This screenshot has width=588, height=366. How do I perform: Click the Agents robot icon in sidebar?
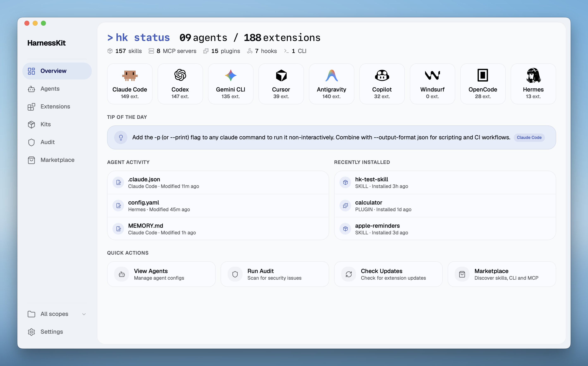click(x=31, y=89)
